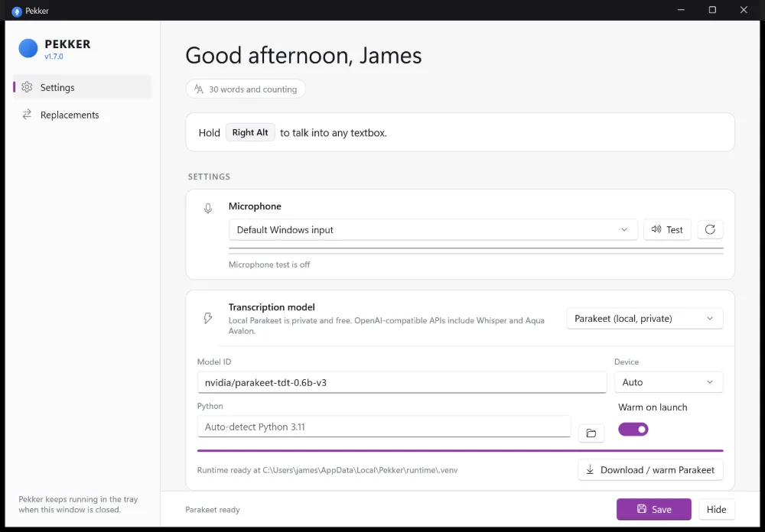
Task: Click the blue Pekker logo circle in the sidebar
Action: click(x=28, y=48)
